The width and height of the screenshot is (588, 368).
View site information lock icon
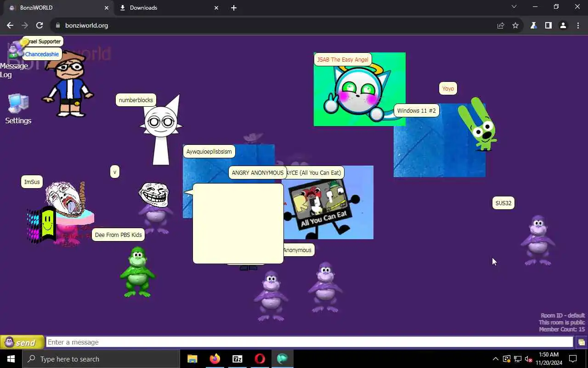(58, 26)
